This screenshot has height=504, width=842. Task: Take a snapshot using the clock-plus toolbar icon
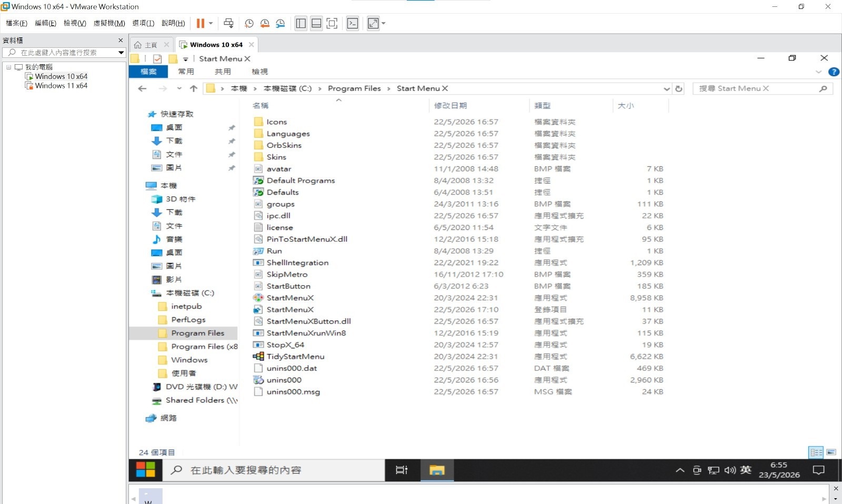point(249,23)
